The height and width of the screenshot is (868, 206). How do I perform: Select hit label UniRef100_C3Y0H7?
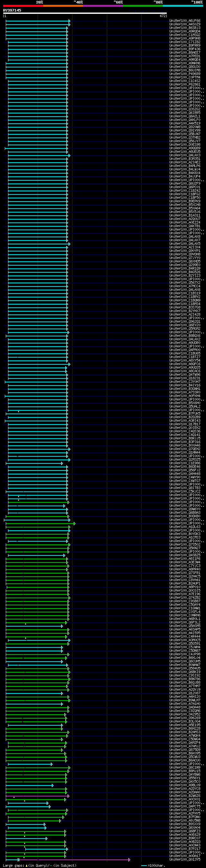click(185, 382)
